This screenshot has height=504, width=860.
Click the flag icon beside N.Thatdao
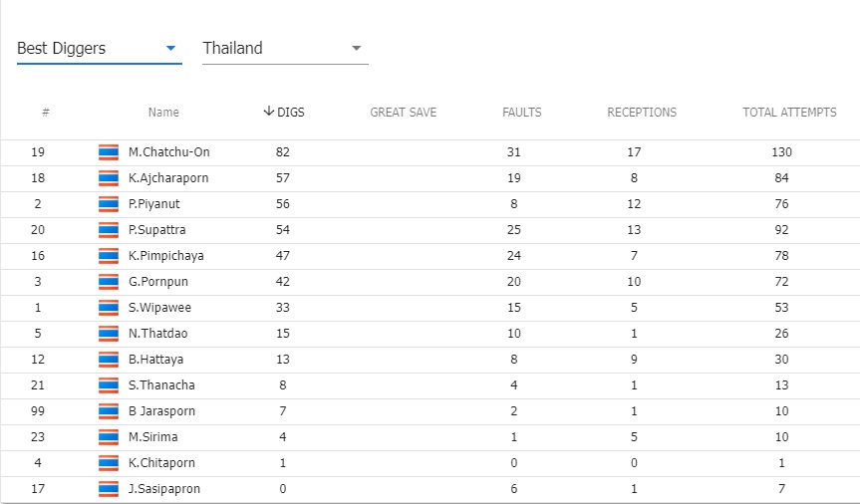coord(108,333)
